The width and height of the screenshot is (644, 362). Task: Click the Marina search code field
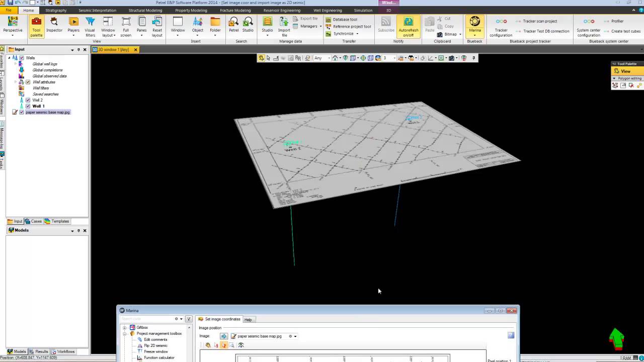coord(147,319)
